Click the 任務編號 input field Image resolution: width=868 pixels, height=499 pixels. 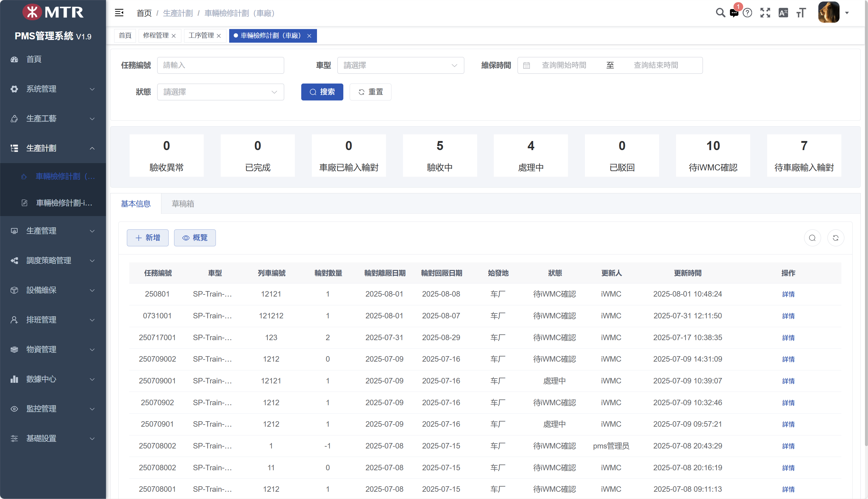(x=220, y=65)
